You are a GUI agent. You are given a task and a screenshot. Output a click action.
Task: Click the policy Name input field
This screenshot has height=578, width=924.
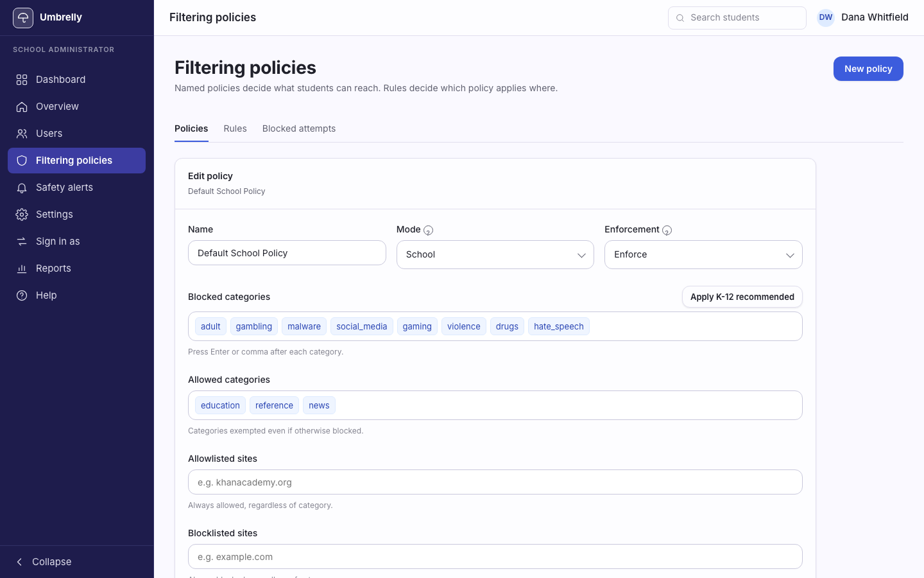click(x=287, y=253)
